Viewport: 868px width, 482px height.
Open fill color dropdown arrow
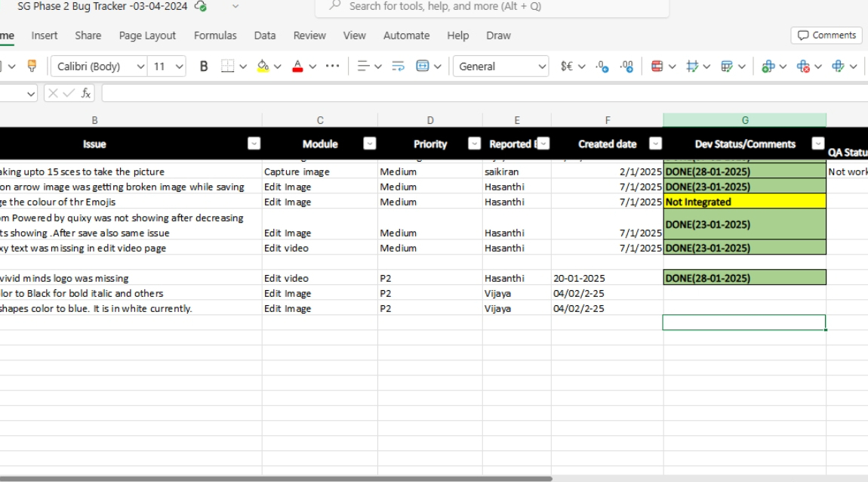pos(277,66)
